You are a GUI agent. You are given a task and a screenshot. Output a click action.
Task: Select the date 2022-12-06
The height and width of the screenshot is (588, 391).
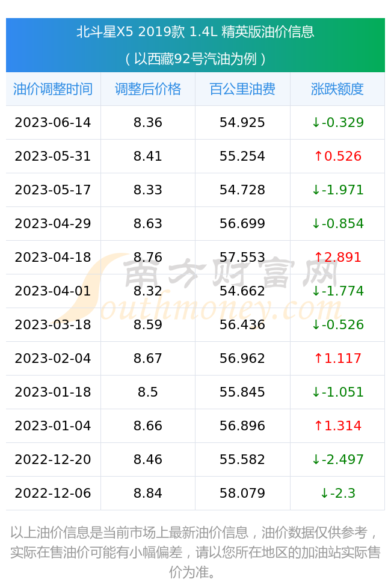[53, 494]
